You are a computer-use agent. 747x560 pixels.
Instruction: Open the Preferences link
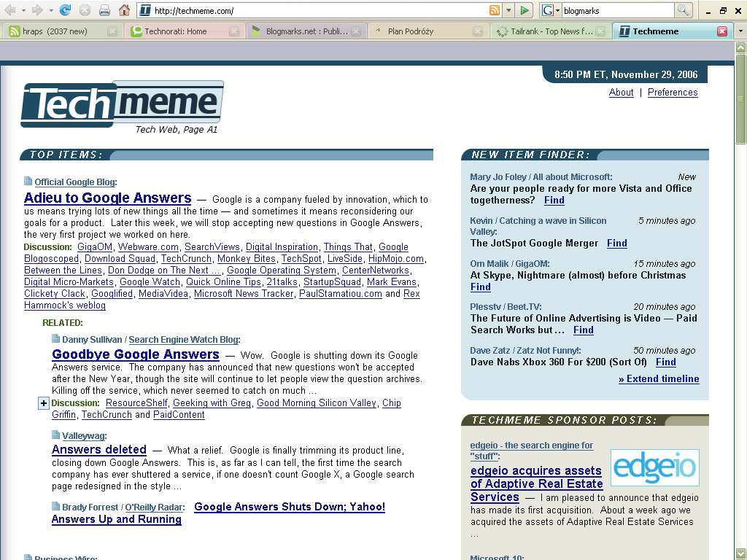pyautogui.click(x=673, y=93)
